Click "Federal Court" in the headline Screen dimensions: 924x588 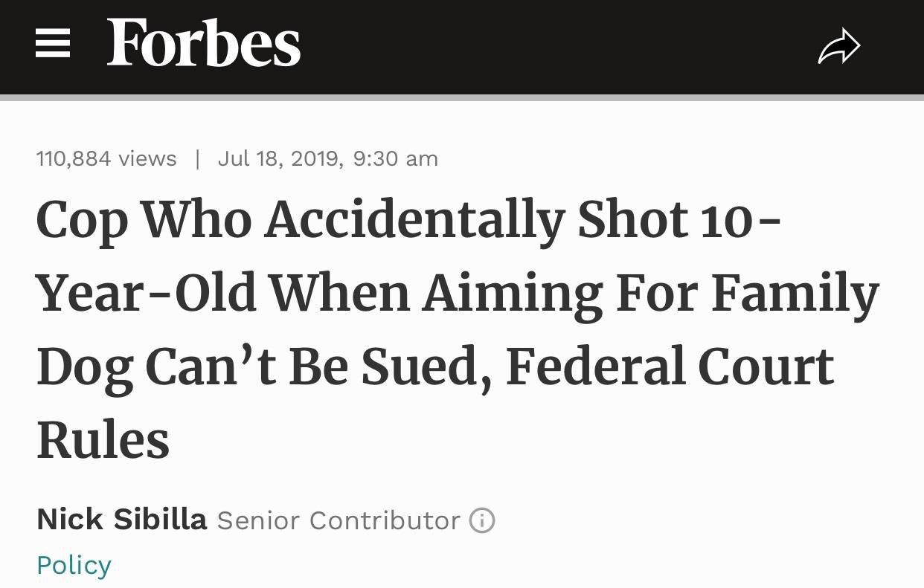(670, 366)
